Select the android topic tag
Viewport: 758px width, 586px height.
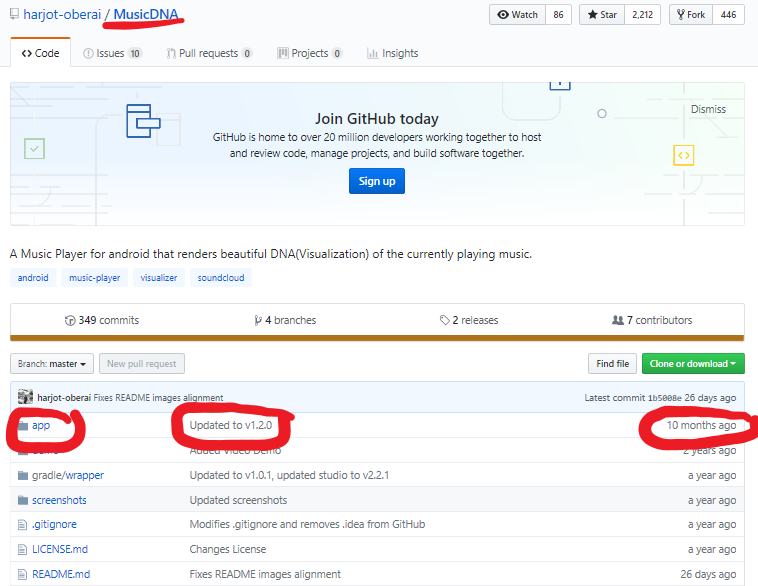tap(33, 278)
